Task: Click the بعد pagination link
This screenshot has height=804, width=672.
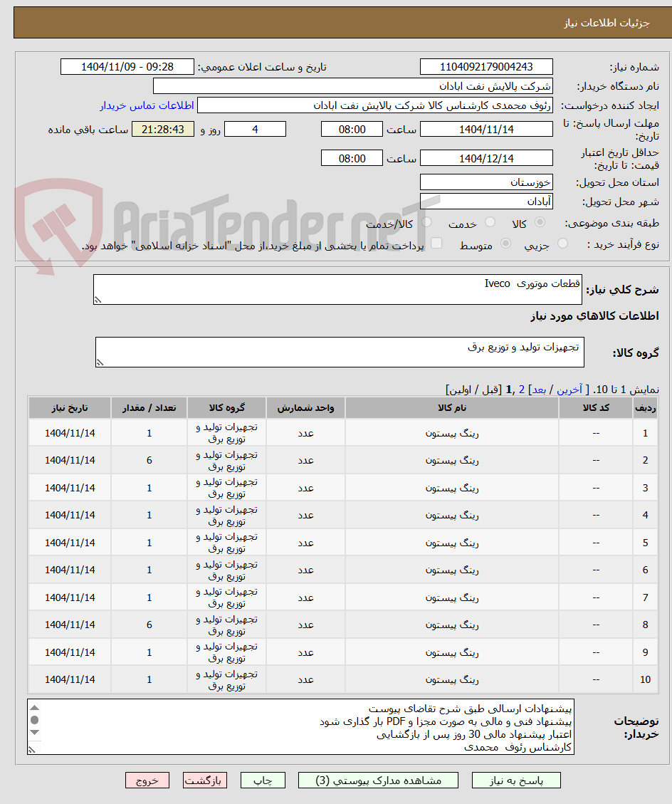Action: coord(539,390)
